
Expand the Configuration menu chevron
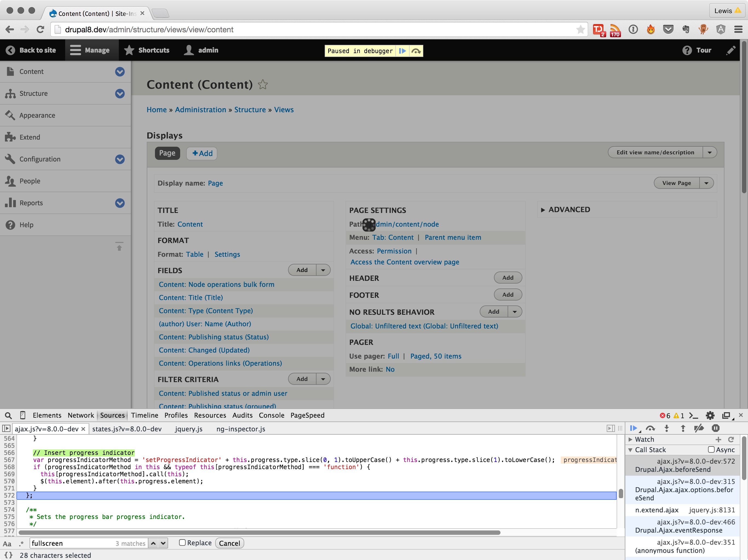(120, 159)
